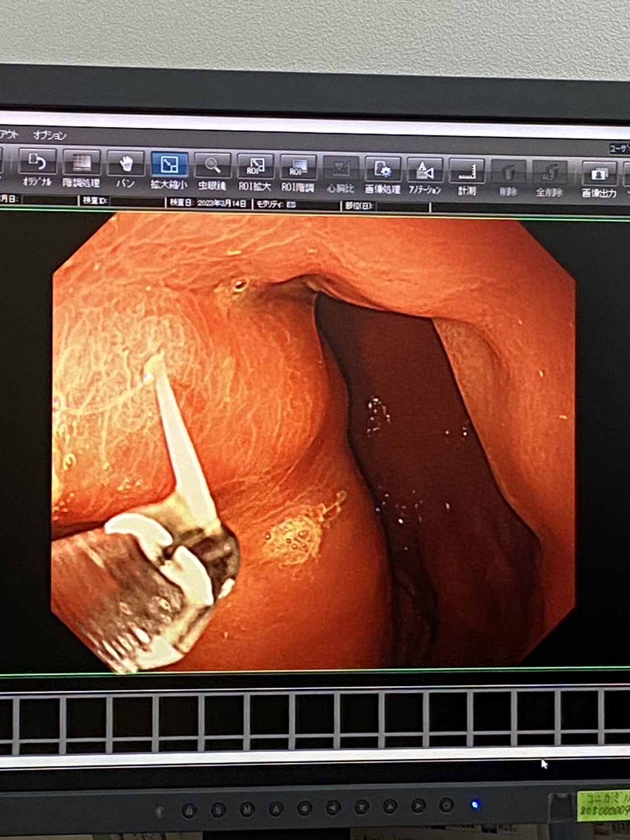Click the 画像出力 image output button
Viewport: 630px width, 840px height.
(599, 176)
